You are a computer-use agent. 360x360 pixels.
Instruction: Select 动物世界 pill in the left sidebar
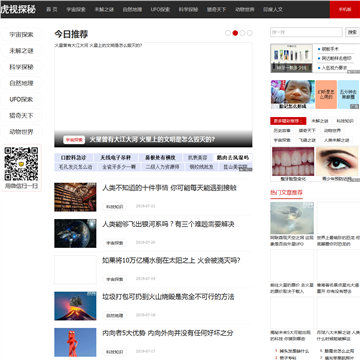coord(21,132)
